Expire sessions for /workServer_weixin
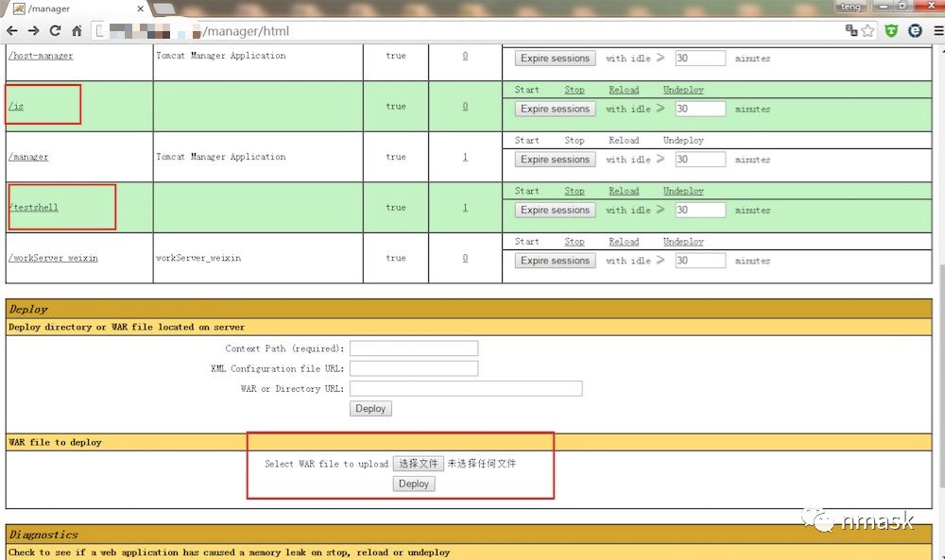Viewport: 945px width, 560px height. [555, 261]
